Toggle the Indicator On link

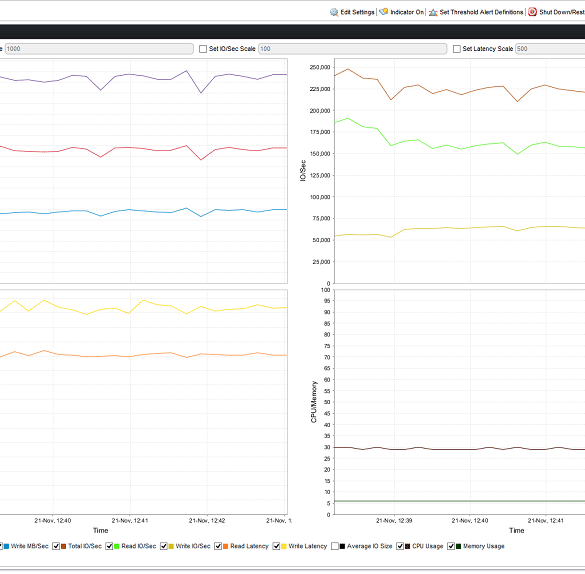click(407, 12)
